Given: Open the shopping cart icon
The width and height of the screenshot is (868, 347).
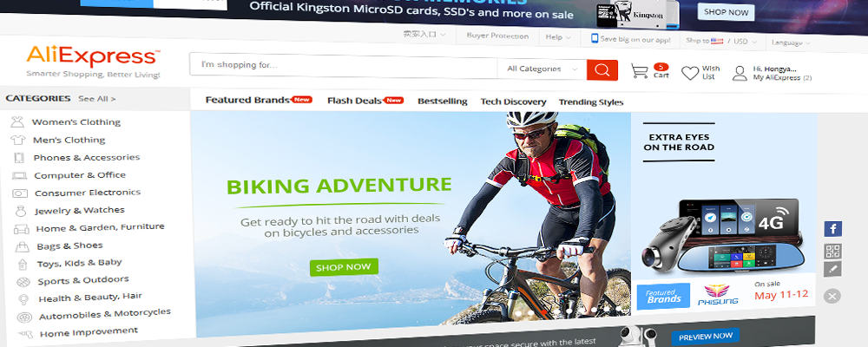Looking at the screenshot, I should click(640, 71).
